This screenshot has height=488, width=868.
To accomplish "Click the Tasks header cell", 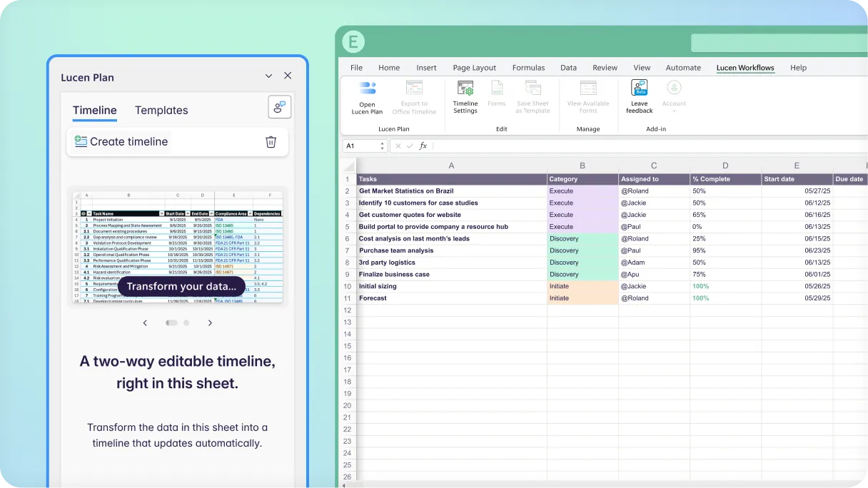I will click(451, 179).
